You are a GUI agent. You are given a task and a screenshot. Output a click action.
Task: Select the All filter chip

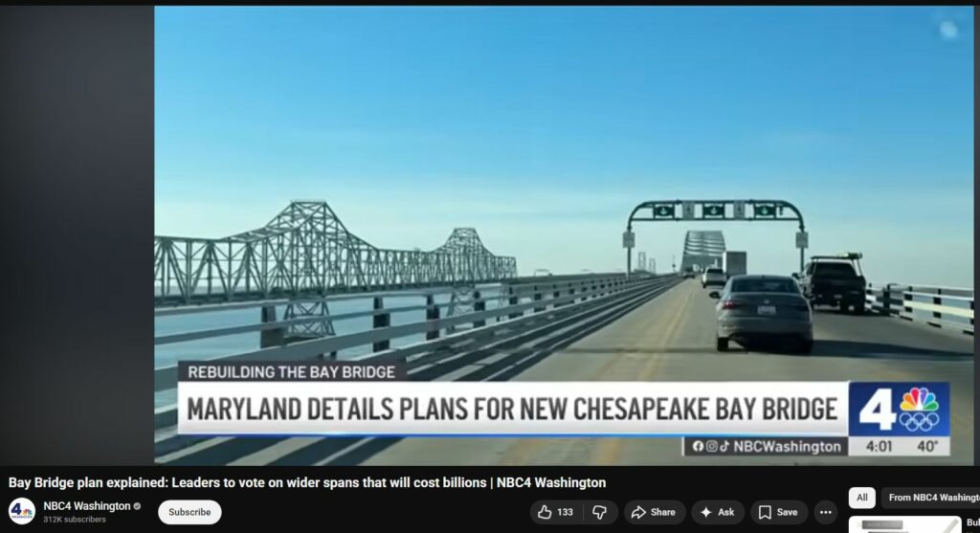[x=862, y=498]
